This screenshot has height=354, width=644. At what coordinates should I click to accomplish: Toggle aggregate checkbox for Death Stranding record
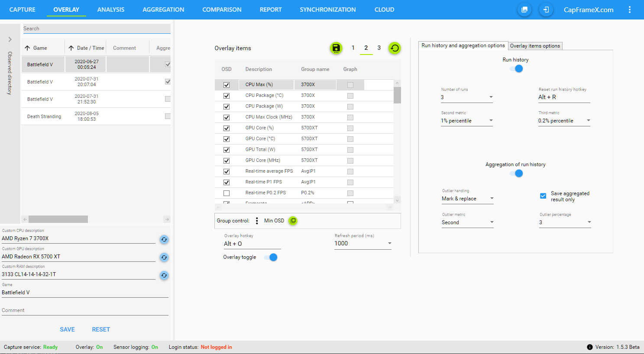coord(168,116)
